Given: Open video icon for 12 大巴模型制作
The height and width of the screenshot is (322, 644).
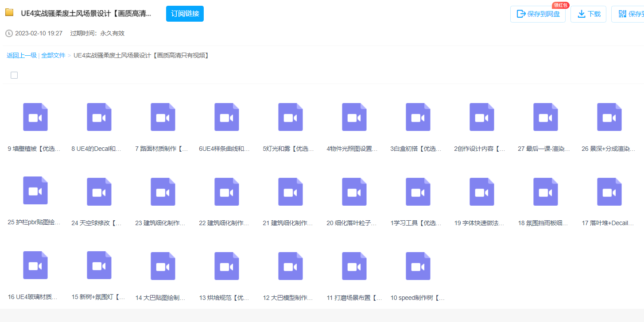Looking at the screenshot, I should [290, 266].
